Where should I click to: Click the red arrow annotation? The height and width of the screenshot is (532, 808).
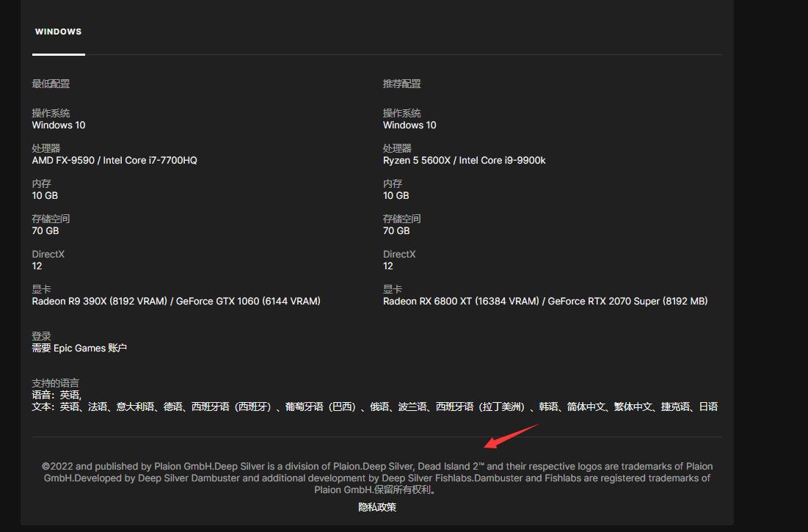tap(511, 436)
